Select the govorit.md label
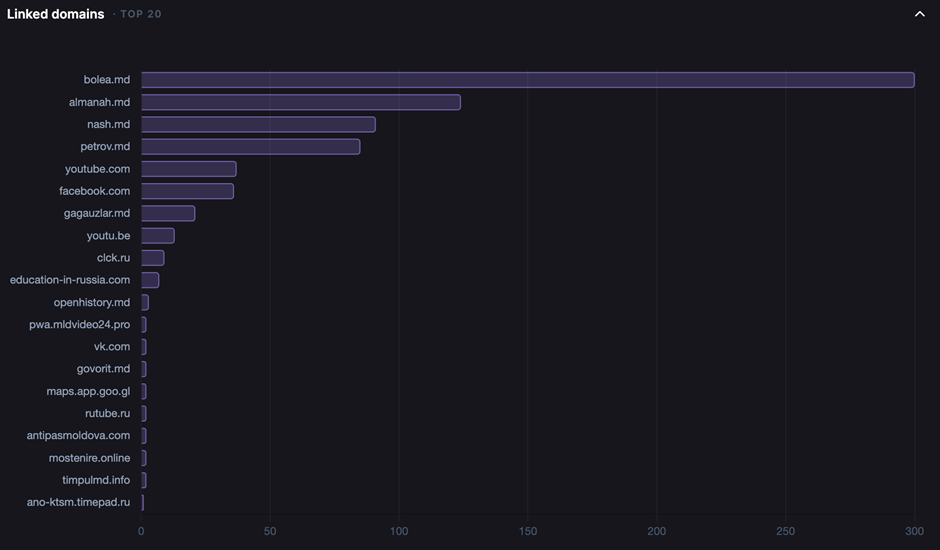 coord(103,369)
